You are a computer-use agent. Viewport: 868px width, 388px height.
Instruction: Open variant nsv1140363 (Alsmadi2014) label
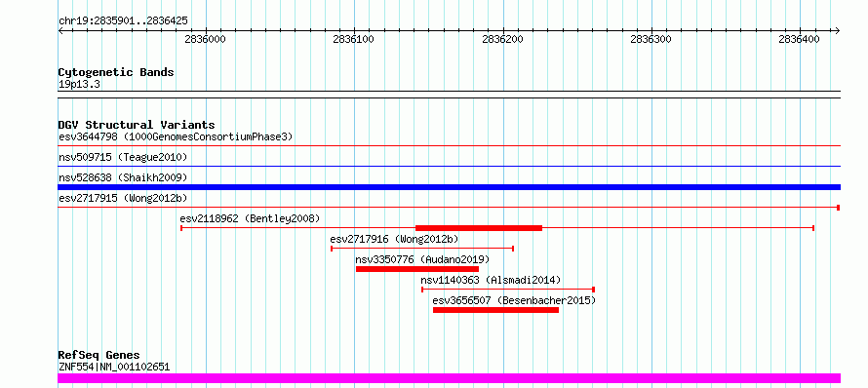tap(491, 280)
